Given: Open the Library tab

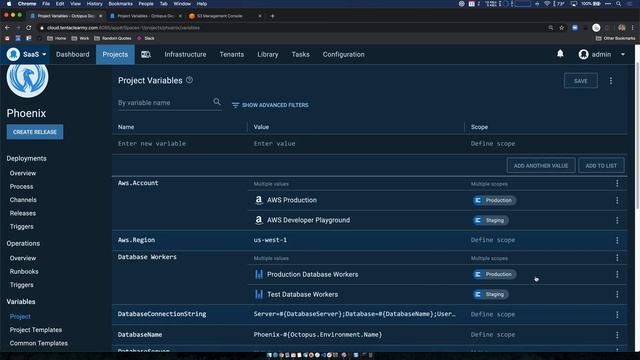Looking at the screenshot, I should coord(268,54).
